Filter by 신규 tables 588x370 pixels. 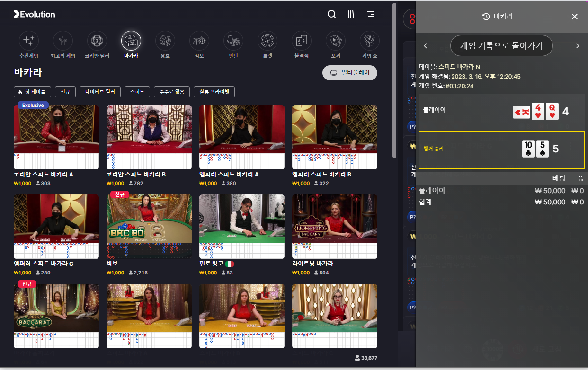[65, 92]
